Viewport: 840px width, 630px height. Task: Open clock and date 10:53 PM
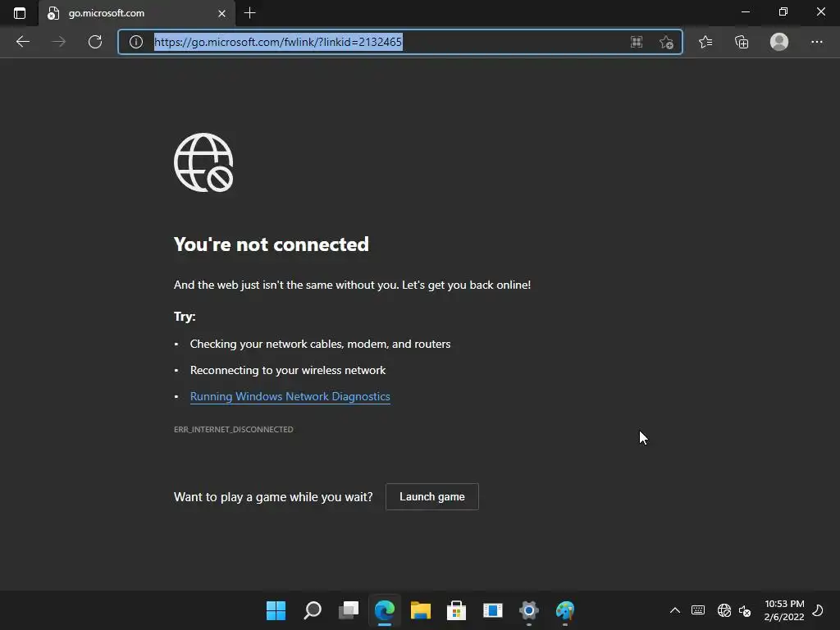(x=784, y=610)
